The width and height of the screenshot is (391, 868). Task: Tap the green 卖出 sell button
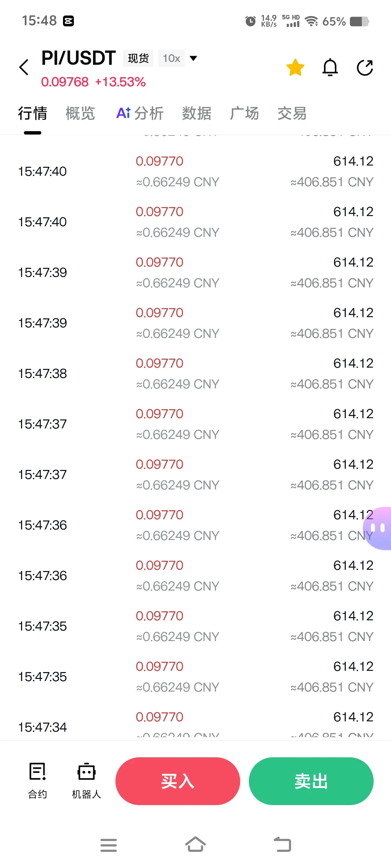(311, 781)
